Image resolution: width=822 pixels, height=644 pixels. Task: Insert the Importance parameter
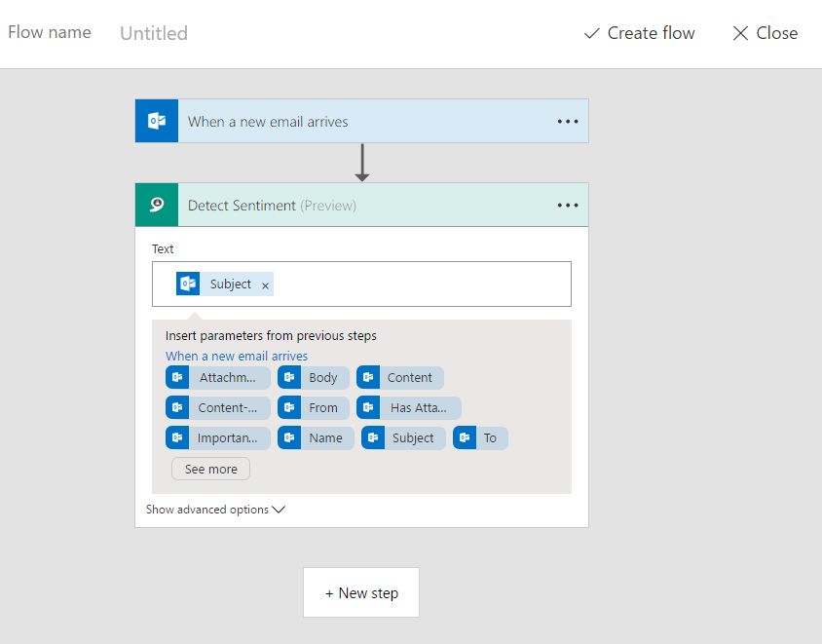(x=218, y=438)
